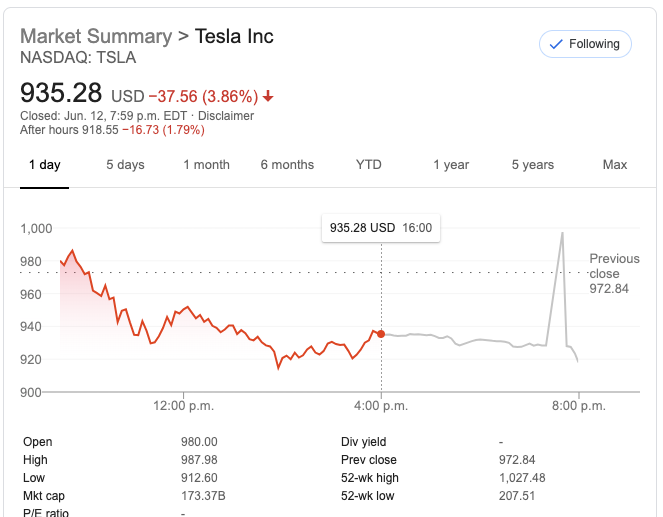Click the 935.28 USD chart tooltip
This screenshot has height=517, width=663.
(380, 228)
